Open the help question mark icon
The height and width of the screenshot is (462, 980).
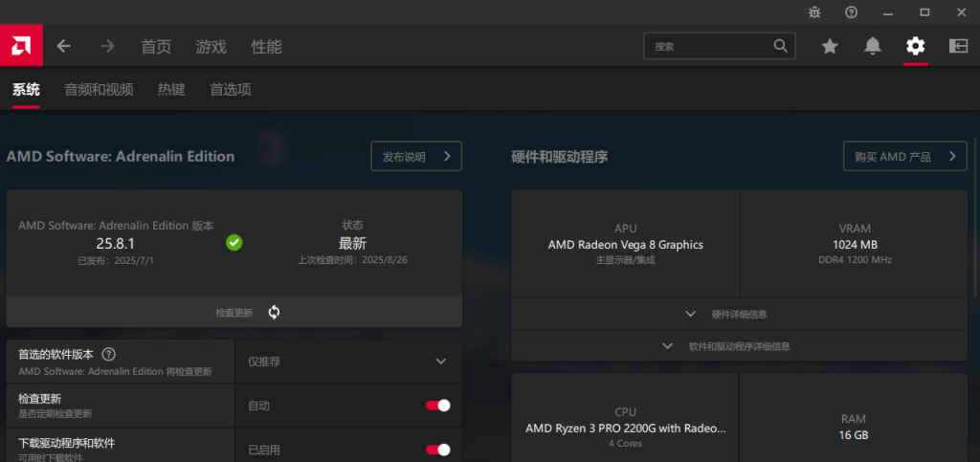tap(851, 11)
